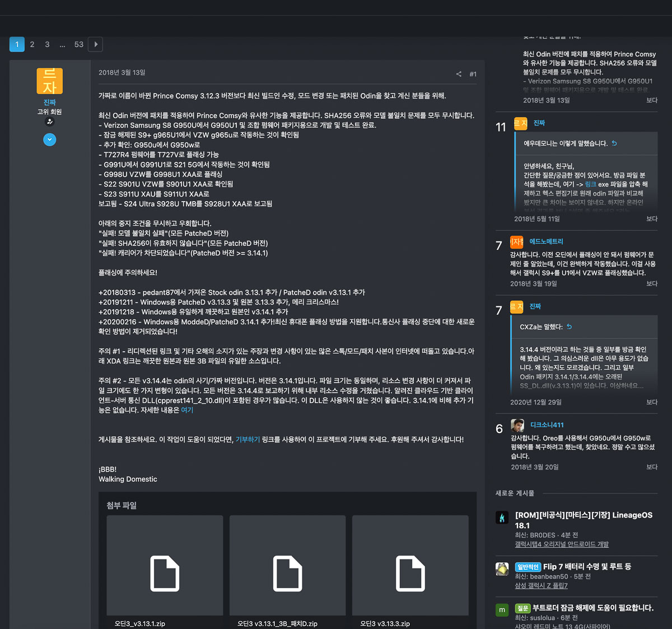Open 진짜 username on 11-reaction post
Viewport: 672px width, 629px height.
point(539,123)
